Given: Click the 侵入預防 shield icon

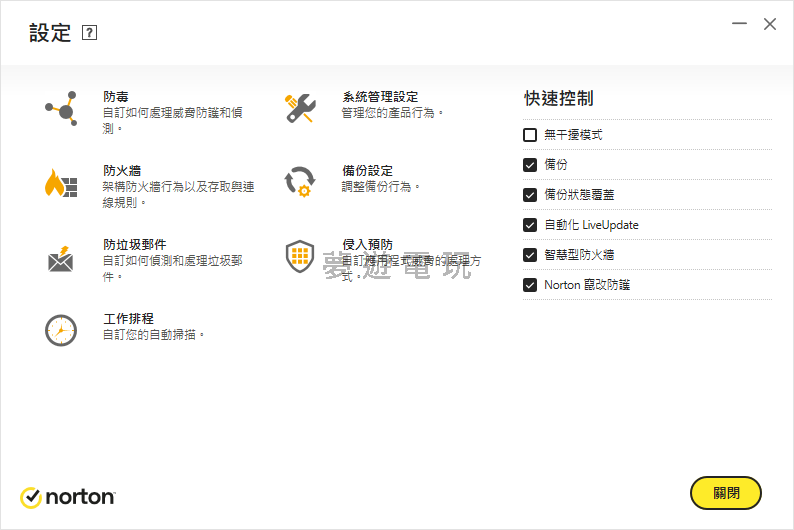Looking at the screenshot, I should 300,256.
